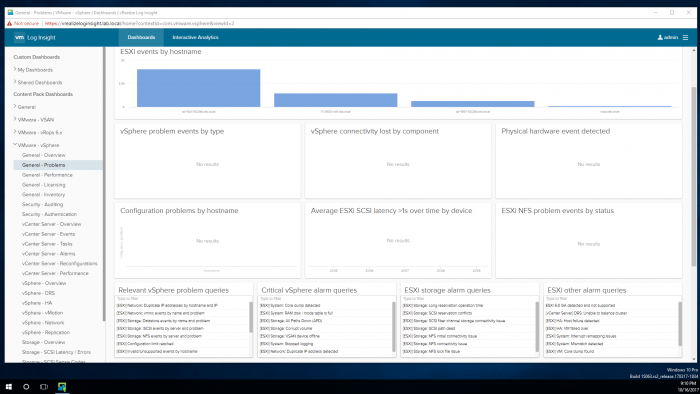The image size is (700, 394).
Task: Switch to the Interactive Analytics tab
Action: tap(196, 37)
